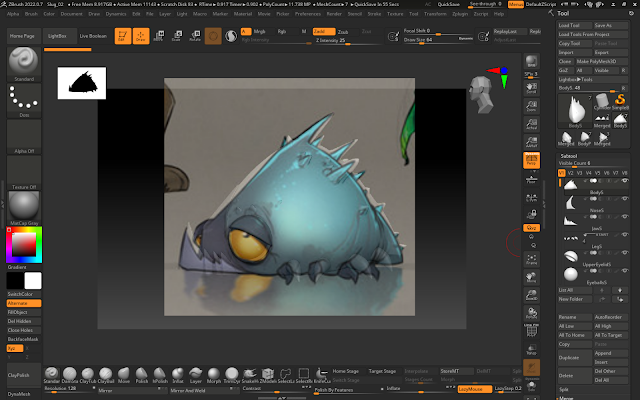Expand the Subtool palette header

pyautogui.click(x=569, y=156)
